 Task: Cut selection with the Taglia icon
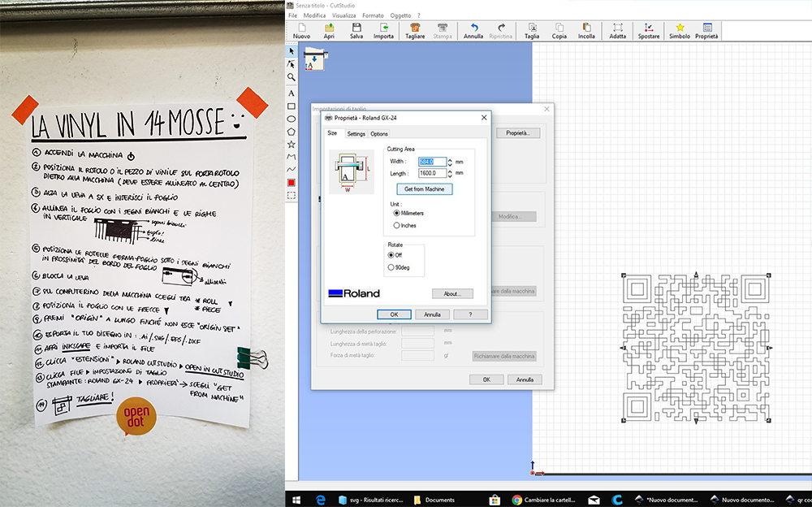coord(532,31)
